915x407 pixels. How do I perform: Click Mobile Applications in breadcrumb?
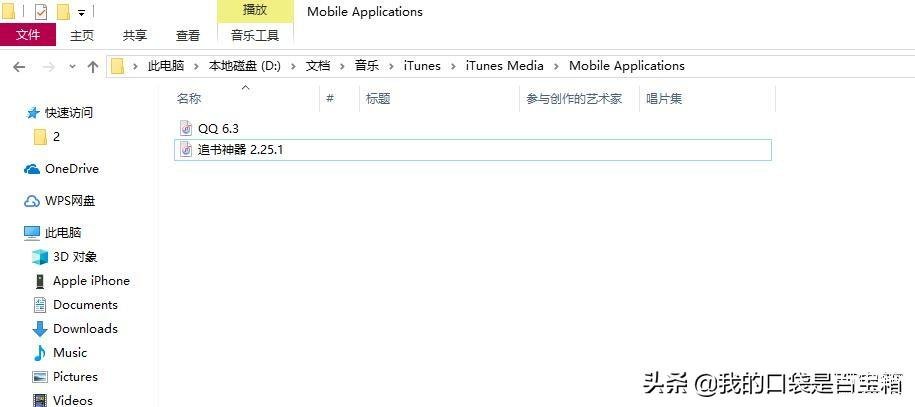click(x=627, y=66)
